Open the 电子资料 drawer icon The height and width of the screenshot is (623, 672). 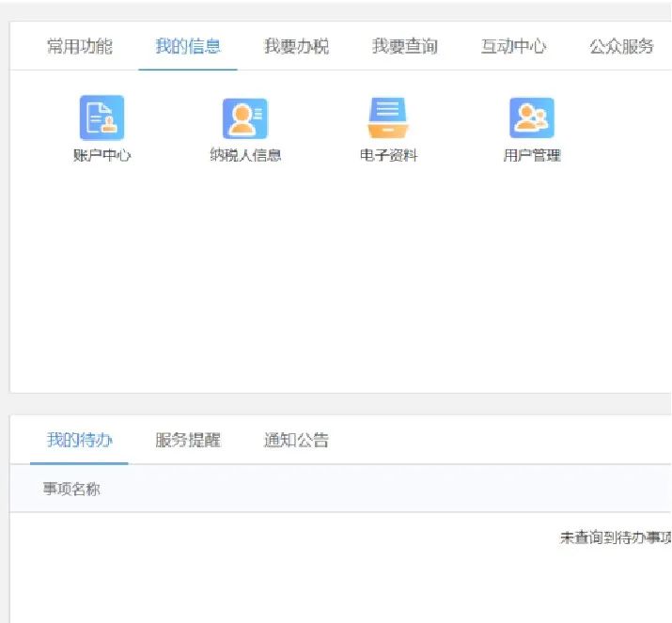tap(388, 117)
